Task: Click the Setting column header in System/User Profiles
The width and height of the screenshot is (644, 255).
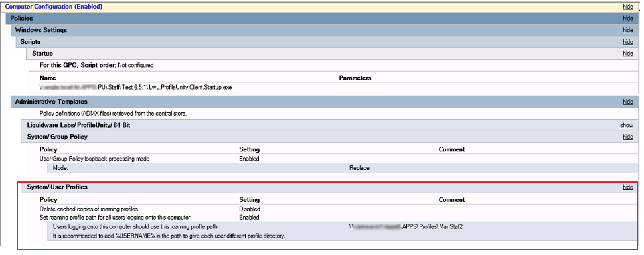Action: [250, 200]
